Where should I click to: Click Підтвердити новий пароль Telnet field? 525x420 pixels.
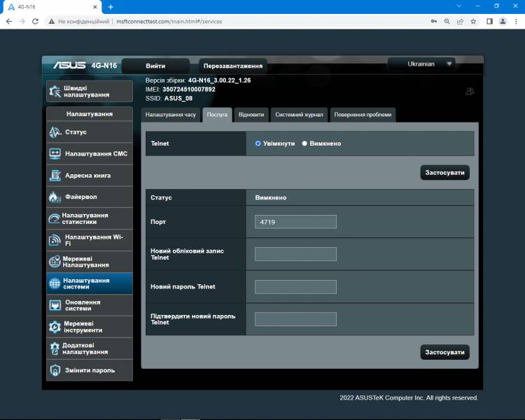[295, 319]
